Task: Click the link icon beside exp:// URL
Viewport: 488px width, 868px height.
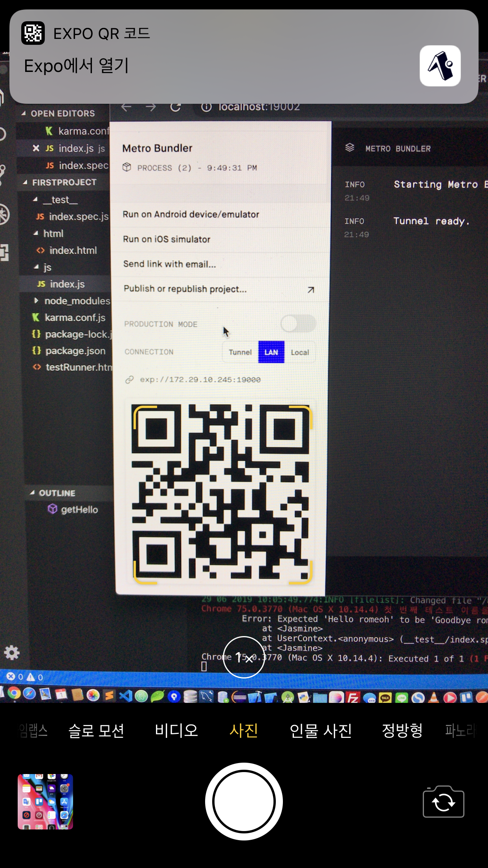Action: 129,380
